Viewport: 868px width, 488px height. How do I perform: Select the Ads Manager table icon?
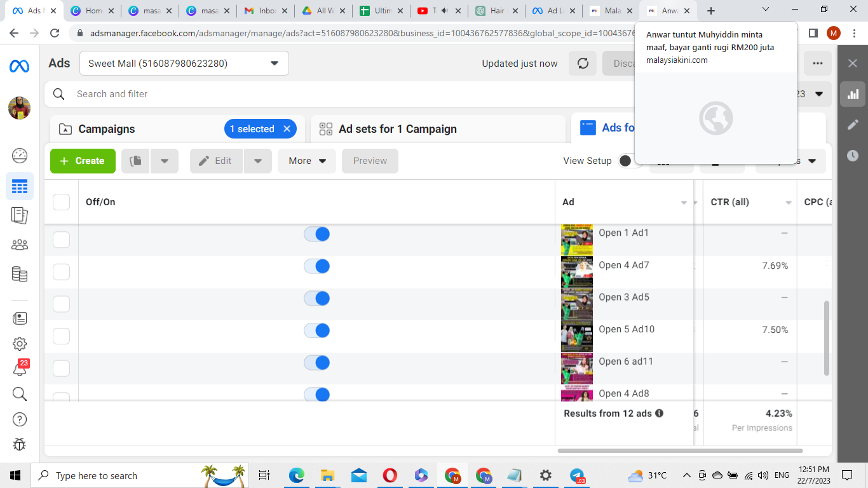coord(20,187)
